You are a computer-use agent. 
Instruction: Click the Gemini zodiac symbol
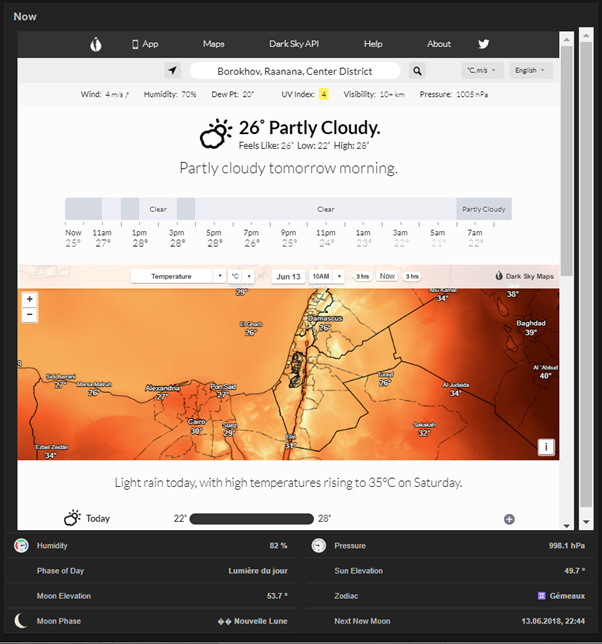pos(542,596)
